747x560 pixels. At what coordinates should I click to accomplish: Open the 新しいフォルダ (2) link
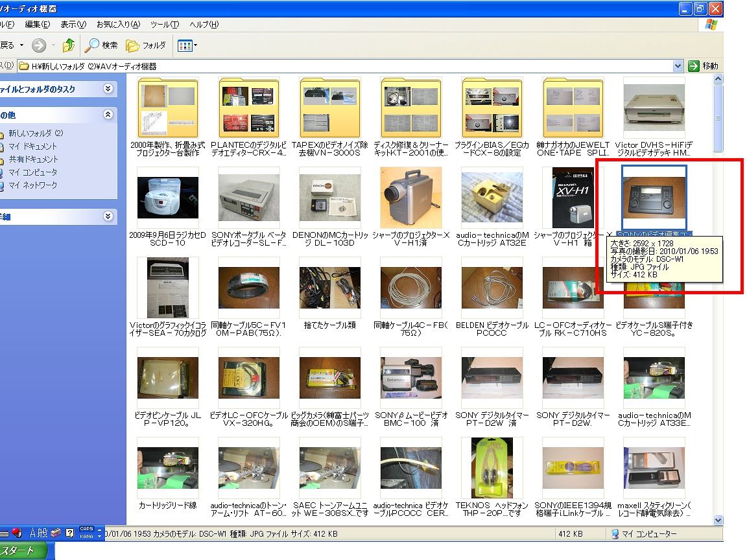pos(36,134)
